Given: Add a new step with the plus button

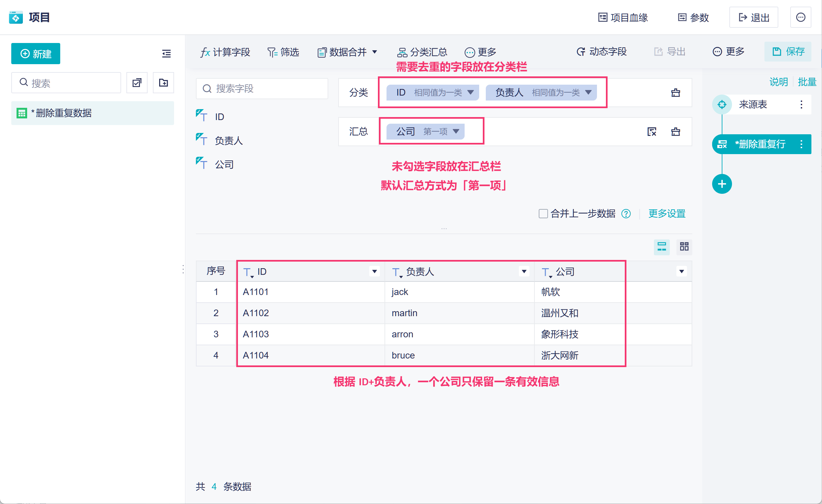Looking at the screenshot, I should click(x=722, y=184).
